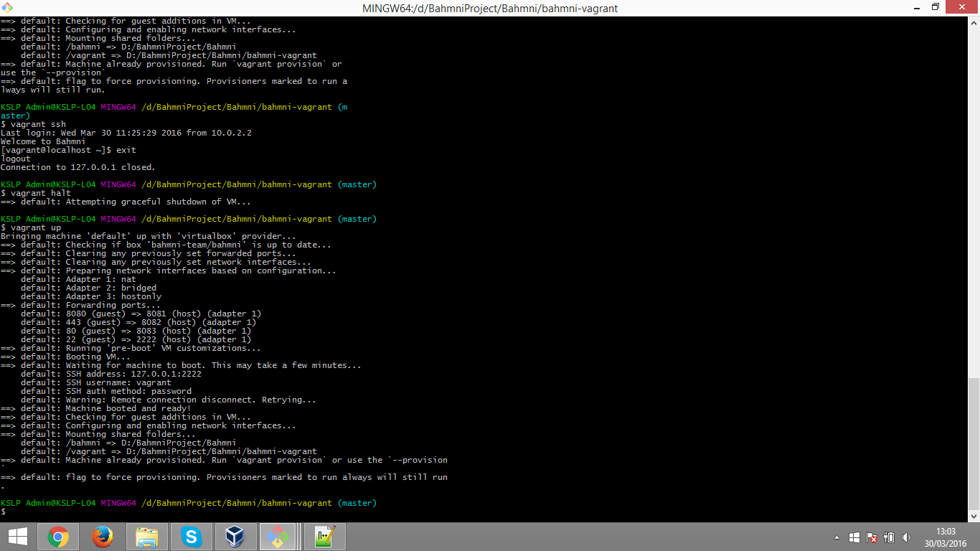The height and width of the screenshot is (551, 980).
Task: Click 'flag to force provisioning... always will still run' line
Action: click(224, 477)
